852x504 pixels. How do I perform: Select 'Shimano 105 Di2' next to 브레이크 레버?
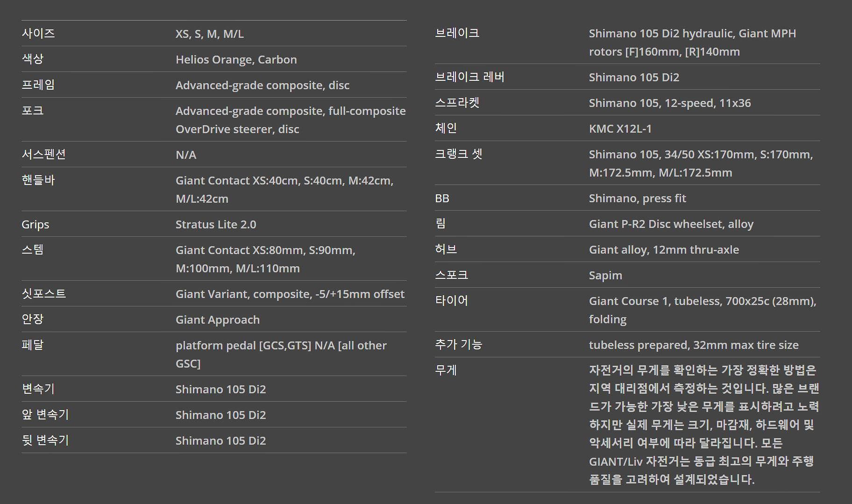point(634,77)
